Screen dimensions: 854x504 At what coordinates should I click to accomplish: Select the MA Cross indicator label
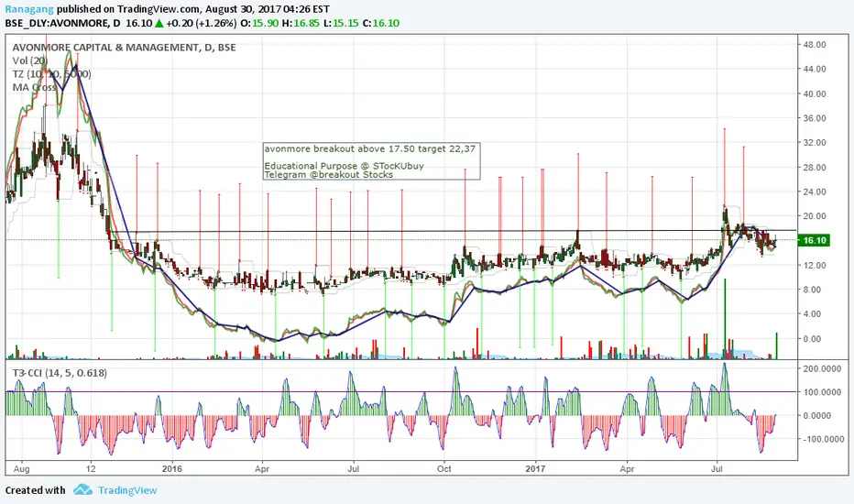tap(34, 87)
